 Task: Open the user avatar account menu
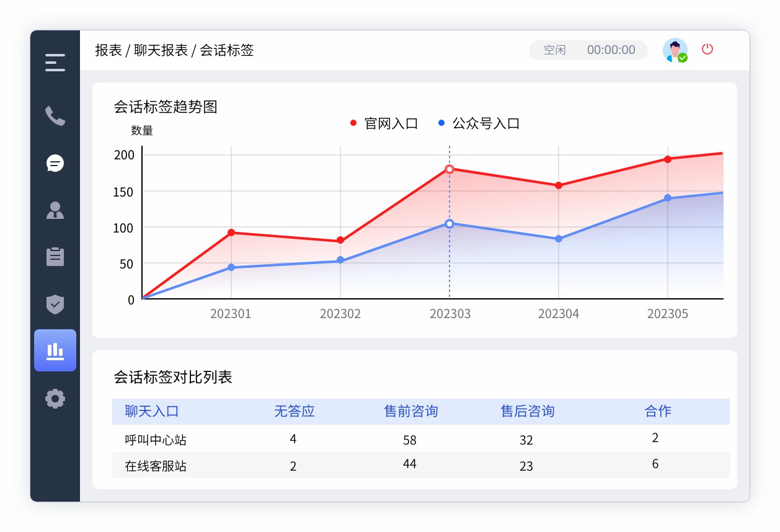[x=675, y=50]
